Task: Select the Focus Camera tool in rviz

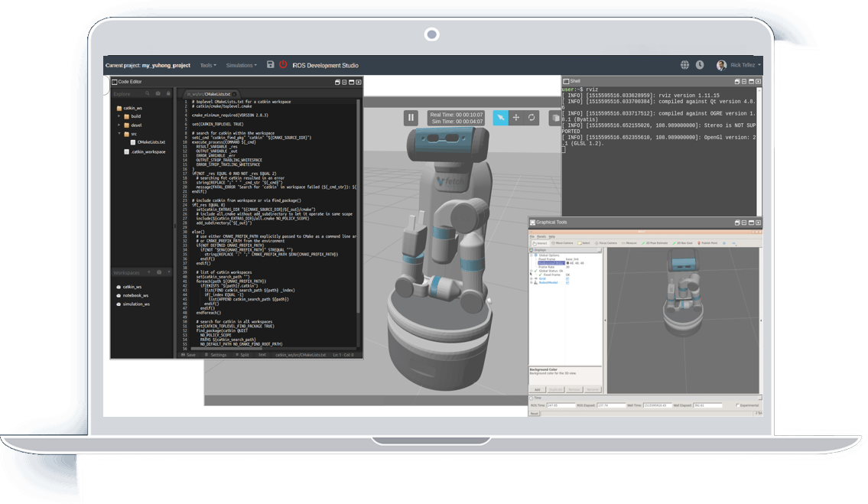Action: pyautogui.click(x=606, y=243)
